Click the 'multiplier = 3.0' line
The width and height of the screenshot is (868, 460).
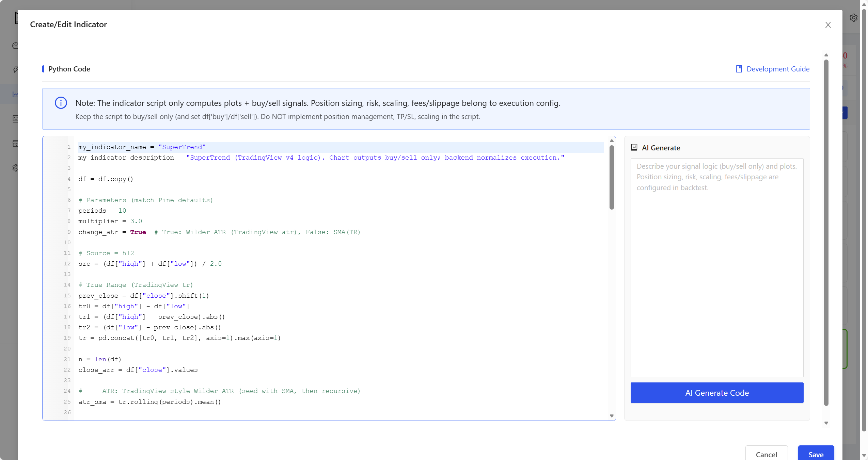click(110, 221)
